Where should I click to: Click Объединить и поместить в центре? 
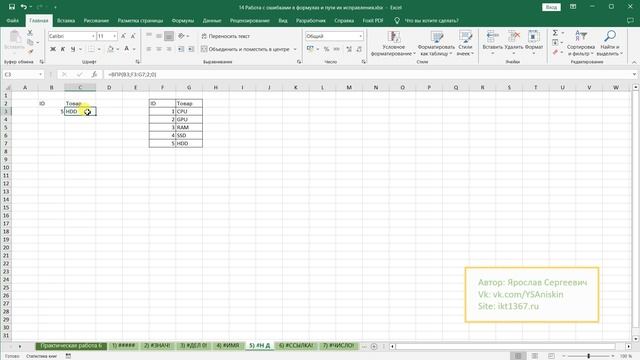tap(245, 49)
